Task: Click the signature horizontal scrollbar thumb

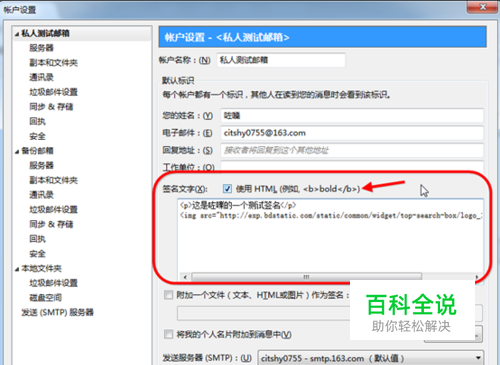Action: pos(307,277)
